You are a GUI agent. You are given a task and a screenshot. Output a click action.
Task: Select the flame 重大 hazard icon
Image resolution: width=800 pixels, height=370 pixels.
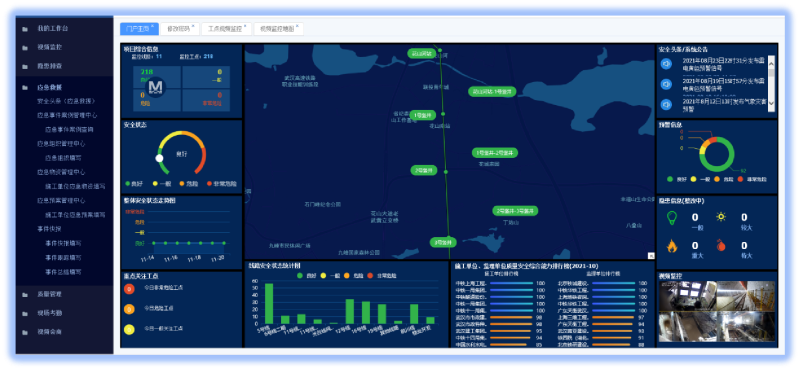pyautogui.click(x=672, y=246)
